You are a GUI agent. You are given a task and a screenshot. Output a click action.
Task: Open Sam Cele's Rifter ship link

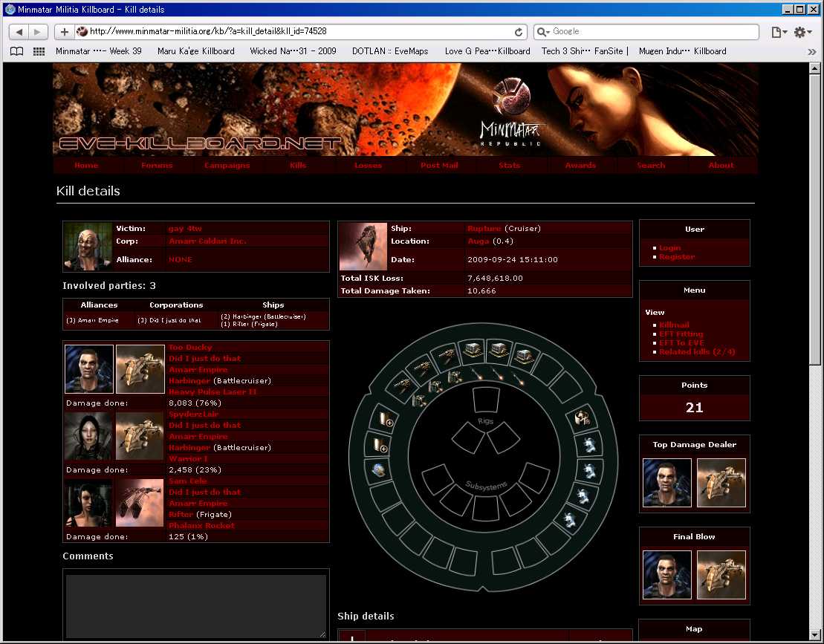(x=181, y=514)
